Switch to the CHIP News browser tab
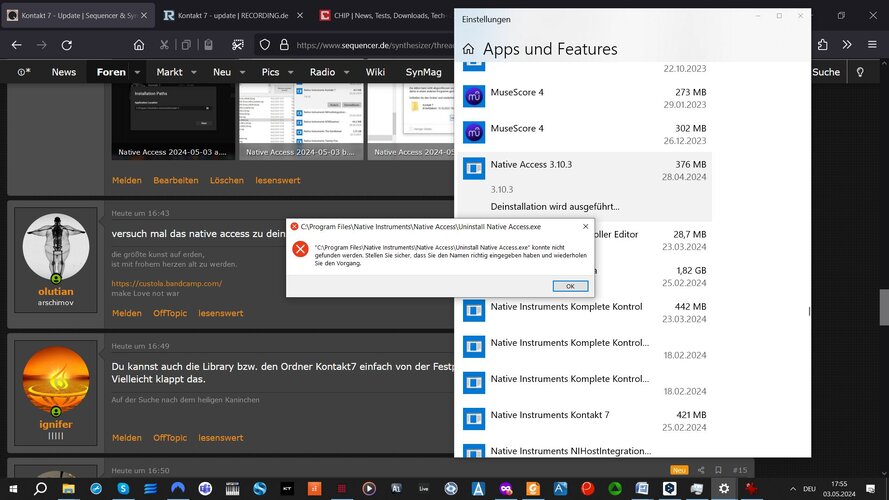 pos(383,15)
